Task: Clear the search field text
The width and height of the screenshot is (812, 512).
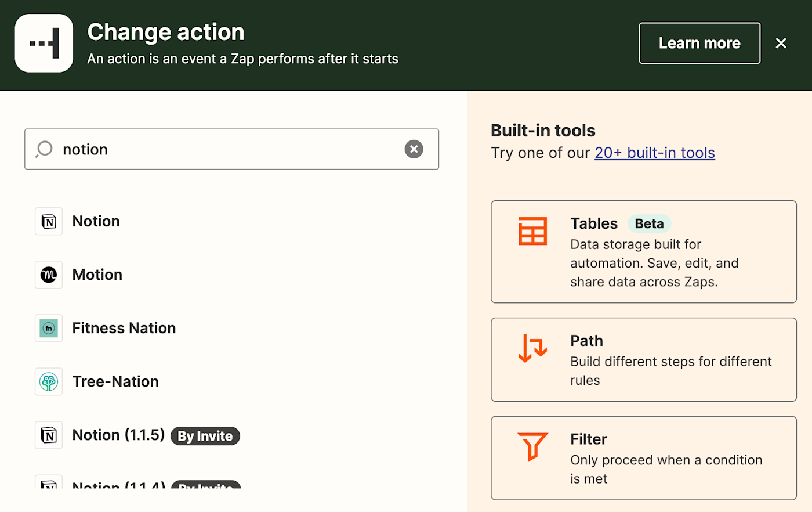Action: point(414,149)
